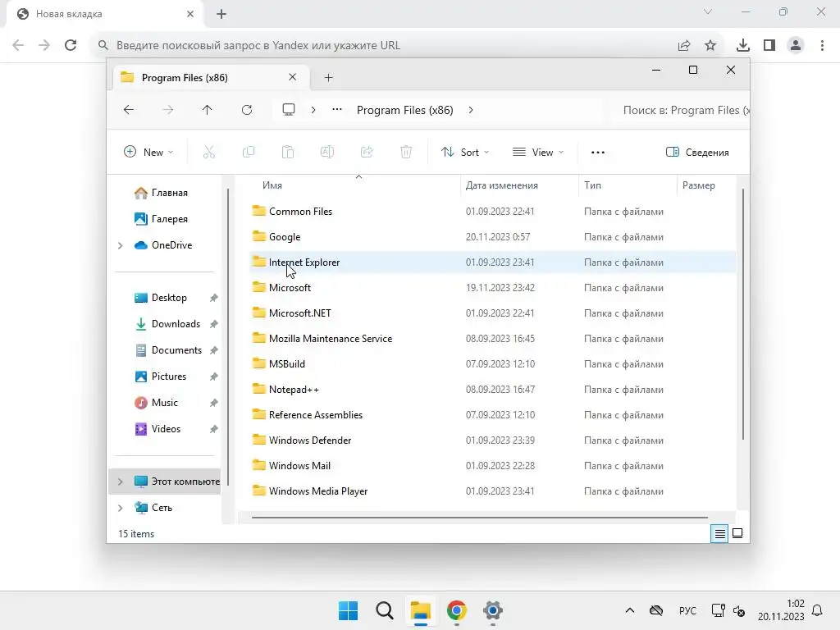840x630 pixels.
Task: Open the New dropdown menu
Action: 148,152
